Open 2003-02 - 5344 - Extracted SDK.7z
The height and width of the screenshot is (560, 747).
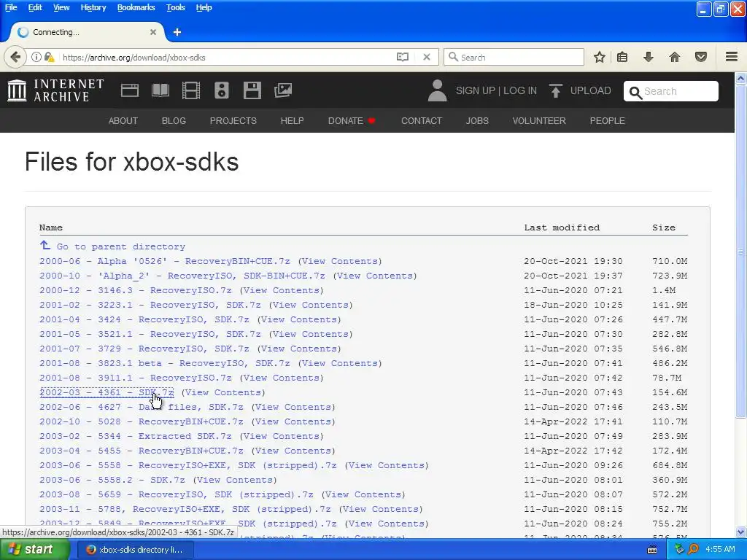(135, 436)
